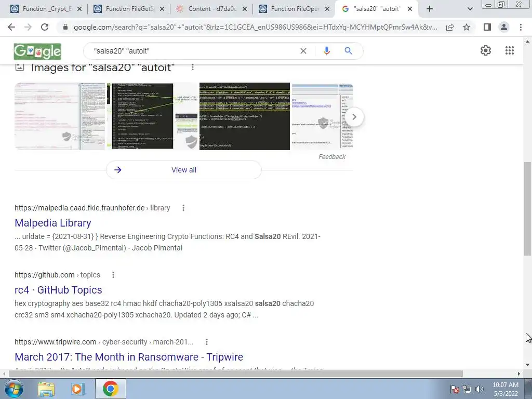Clear the search query with X
The width and height of the screenshot is (532, 399).
pos(303,51)
